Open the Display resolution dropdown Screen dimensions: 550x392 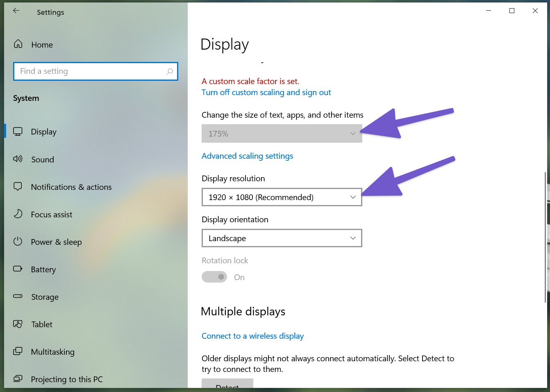click(282, 197)
